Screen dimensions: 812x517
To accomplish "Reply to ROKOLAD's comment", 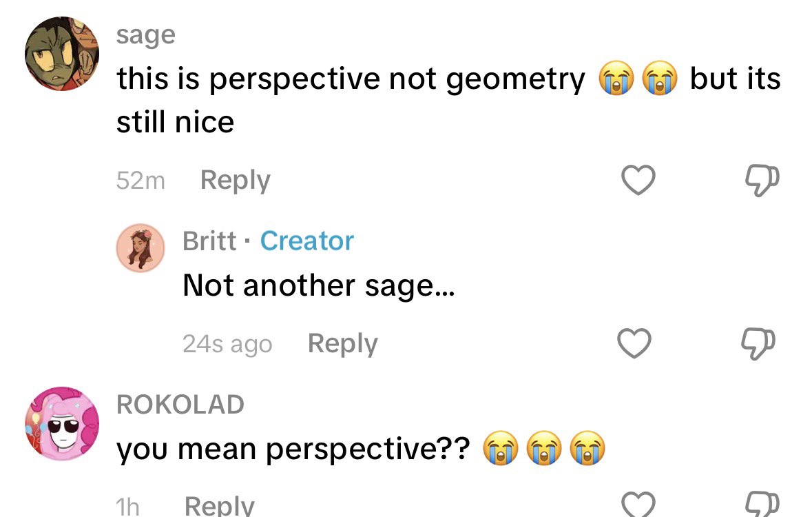I will point(220,505).
